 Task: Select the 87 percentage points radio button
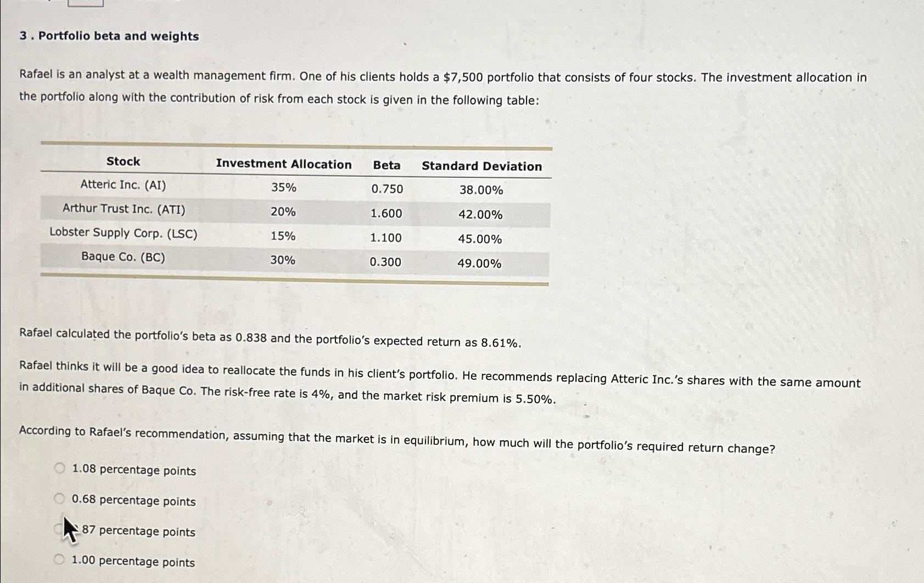click(x=59, y=528)
